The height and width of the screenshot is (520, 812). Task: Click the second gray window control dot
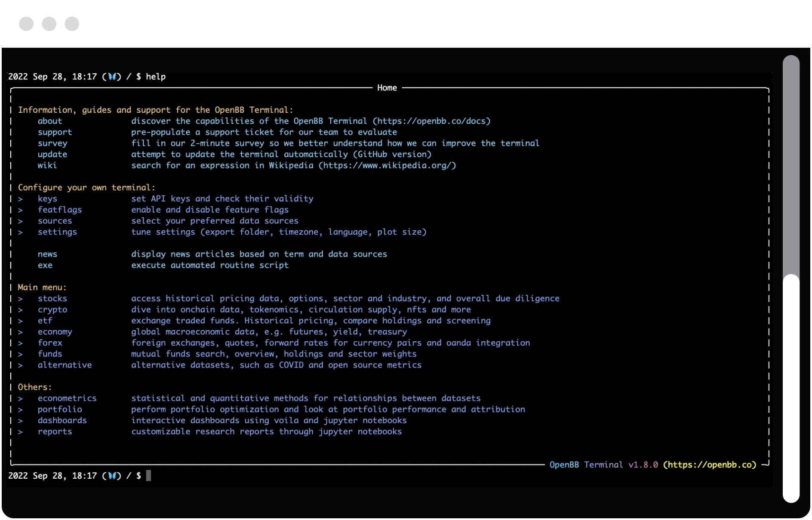tap(49, 24)
